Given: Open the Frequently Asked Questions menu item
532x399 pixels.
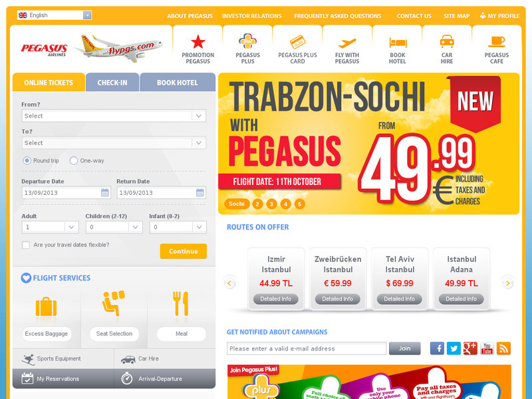Looking at the screenshot, I should [x=338, y=16].
